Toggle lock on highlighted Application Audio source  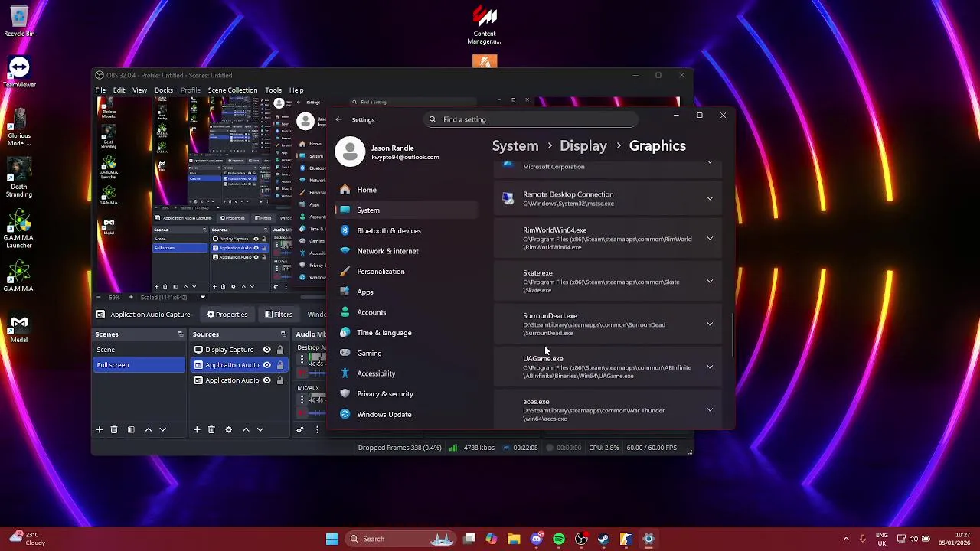pyautogui.click(x=280, y=365)
